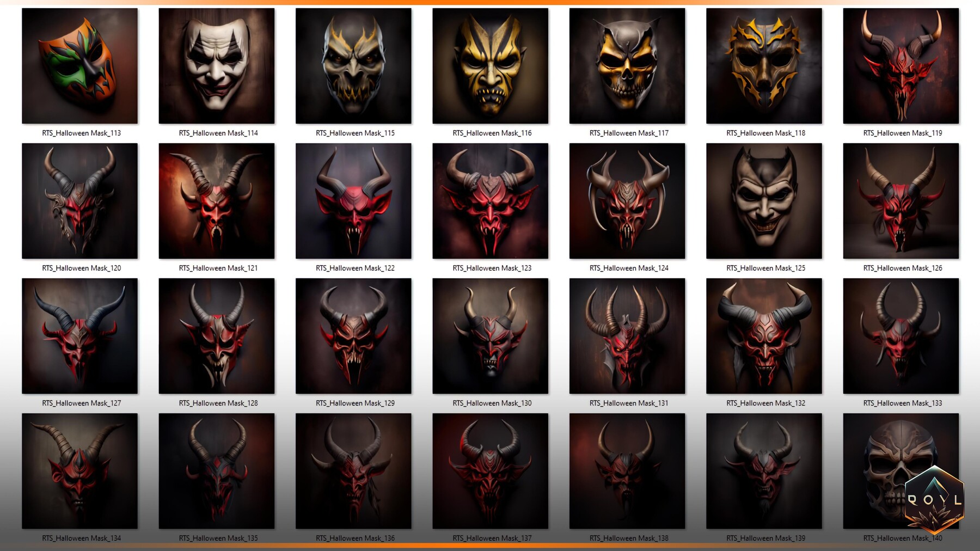View the gold-horned skull mask Mask_115
The height and width of the screenshot is (551, 980).
[353, 66]
